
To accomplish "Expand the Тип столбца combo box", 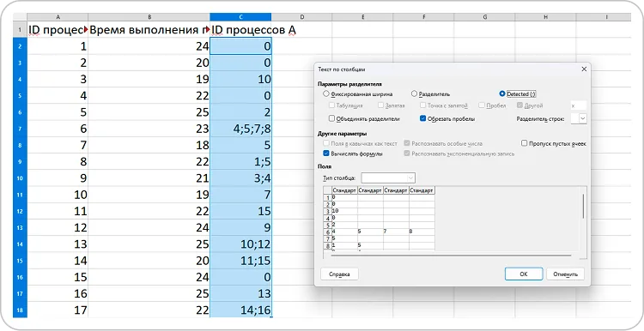I will (388, 178).
